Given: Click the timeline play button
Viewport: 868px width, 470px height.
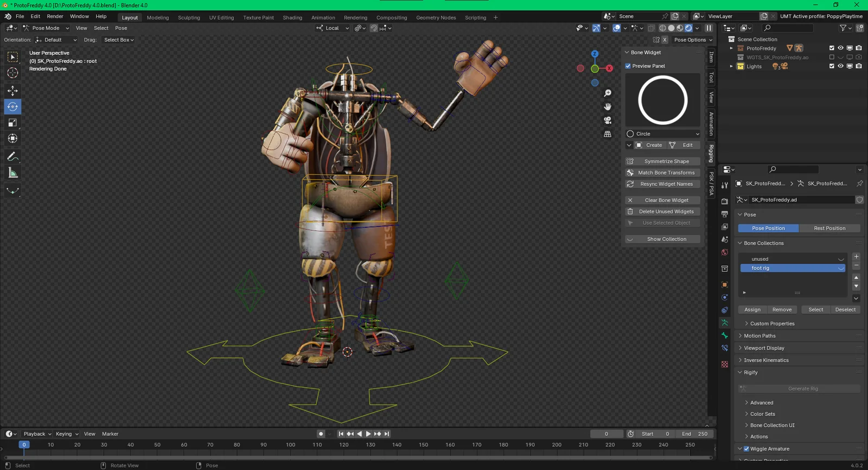Looking at the screenshot, I should pyautogui.click(x=368, y=434).
